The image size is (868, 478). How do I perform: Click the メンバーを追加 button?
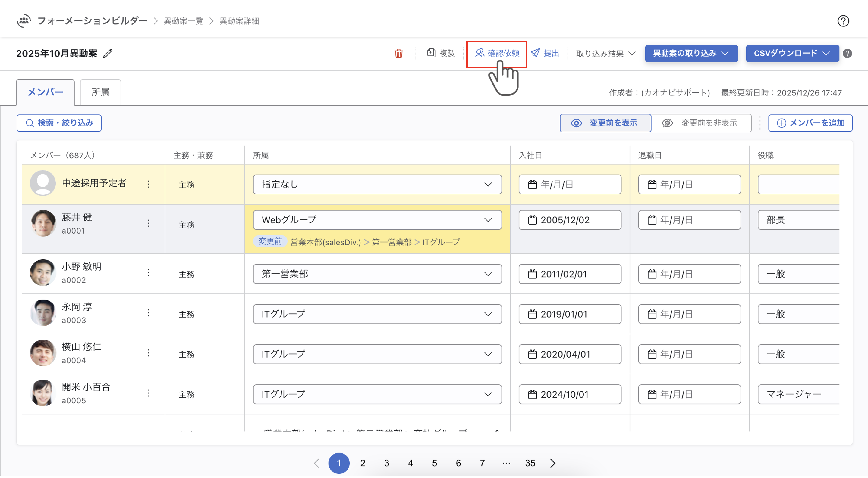[810, 123]
